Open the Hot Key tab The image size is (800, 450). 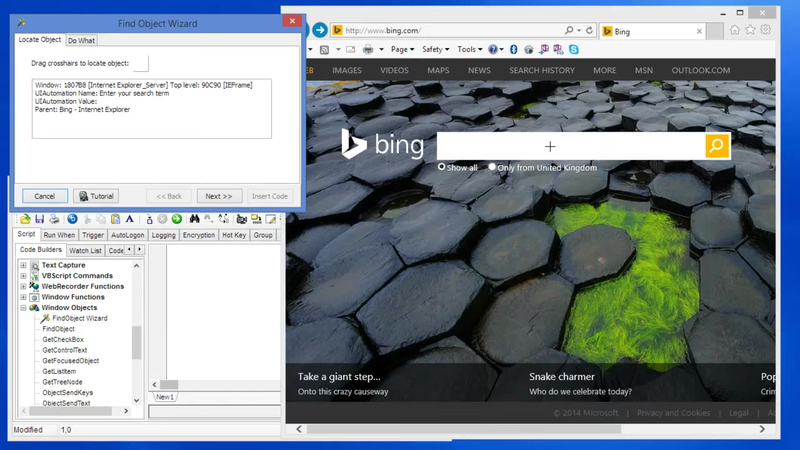coord(234,235)
